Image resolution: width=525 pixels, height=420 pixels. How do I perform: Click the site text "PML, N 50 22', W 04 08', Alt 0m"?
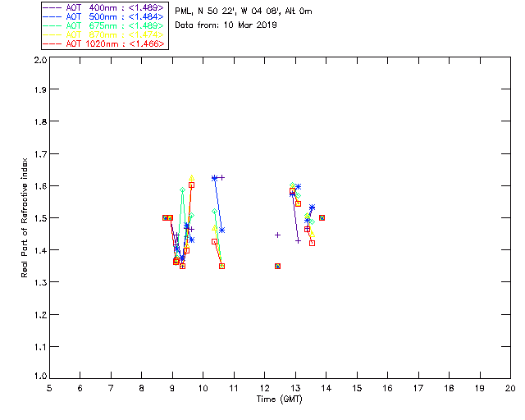coord(244,11)
